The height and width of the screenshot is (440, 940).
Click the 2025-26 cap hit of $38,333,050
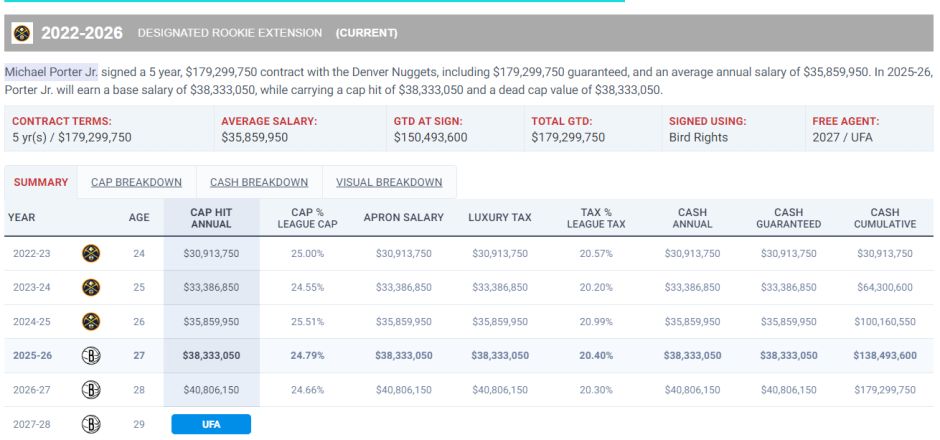[211, 356]
